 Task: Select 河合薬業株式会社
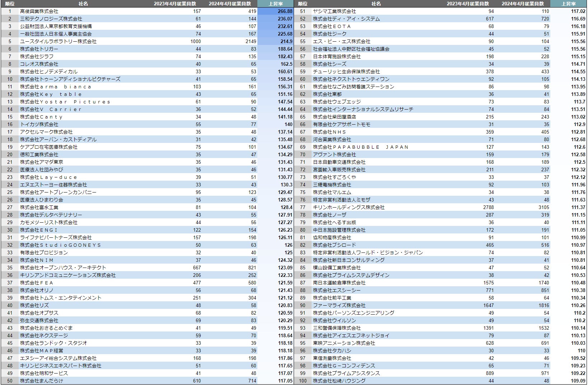332,139
